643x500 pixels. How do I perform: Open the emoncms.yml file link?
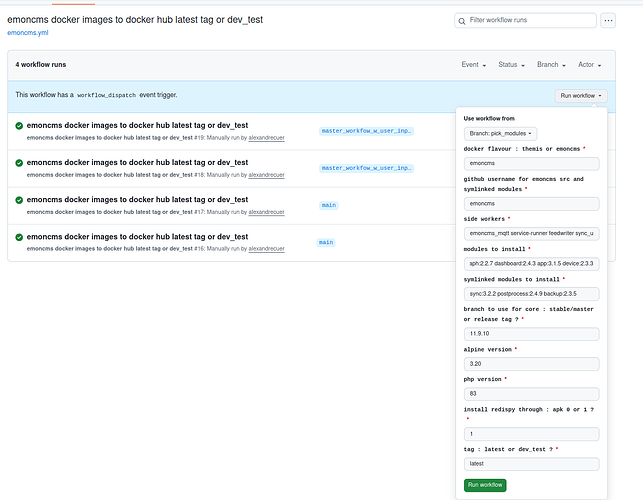tap(29, 33)
